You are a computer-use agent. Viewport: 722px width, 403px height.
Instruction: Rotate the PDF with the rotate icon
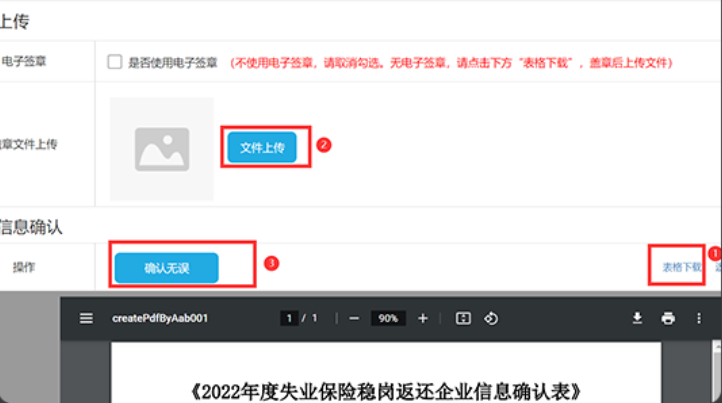click(491, 318)
